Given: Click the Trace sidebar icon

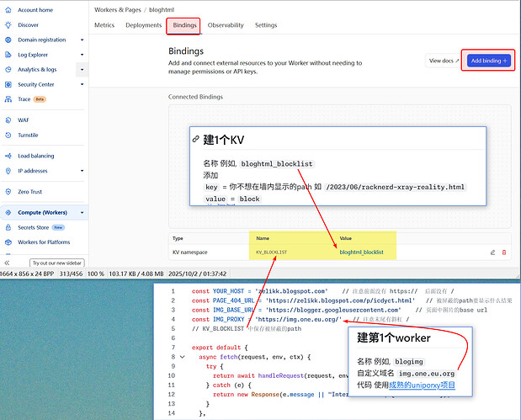Looking at the screenshot, I should coord(8,99).
